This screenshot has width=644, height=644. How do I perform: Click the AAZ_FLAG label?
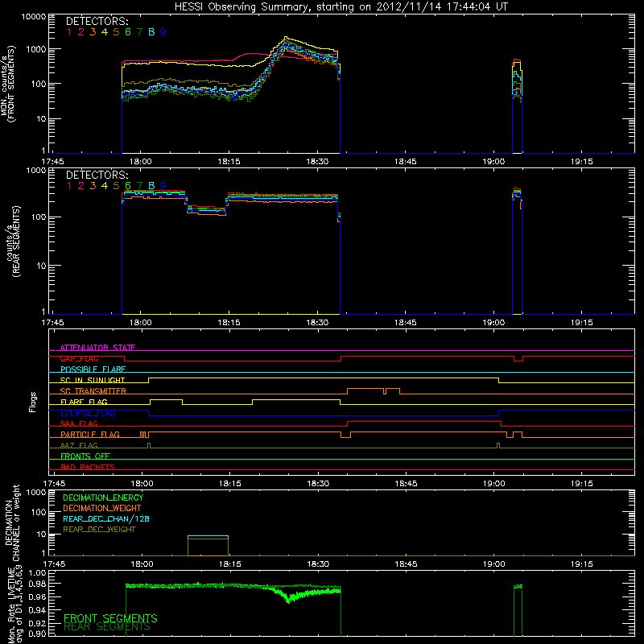coord(79,445)
